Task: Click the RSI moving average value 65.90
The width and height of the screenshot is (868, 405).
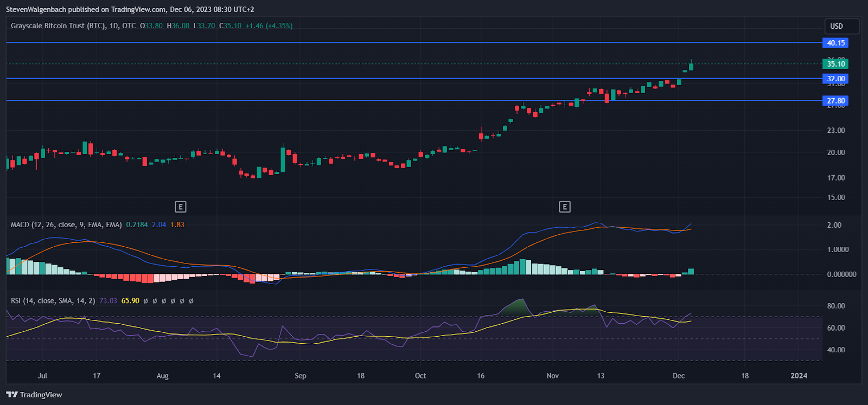Action: click(x=130, y=300)
